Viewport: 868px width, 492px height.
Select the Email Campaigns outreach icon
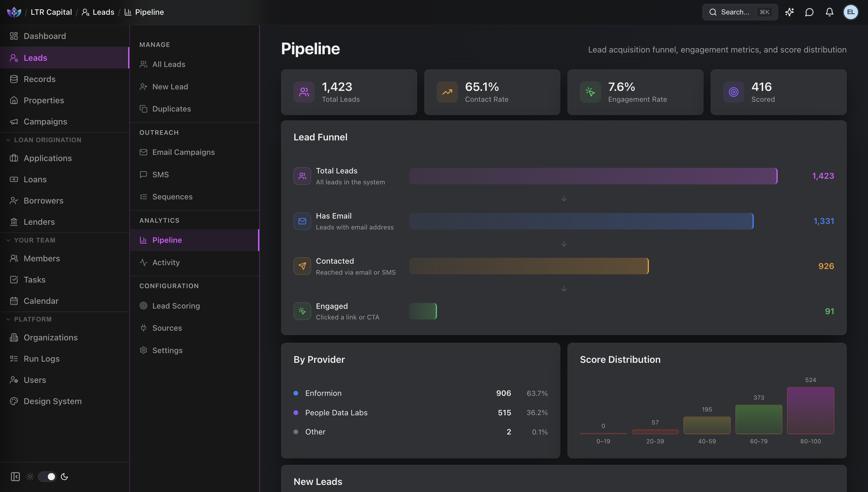[143, 152]
